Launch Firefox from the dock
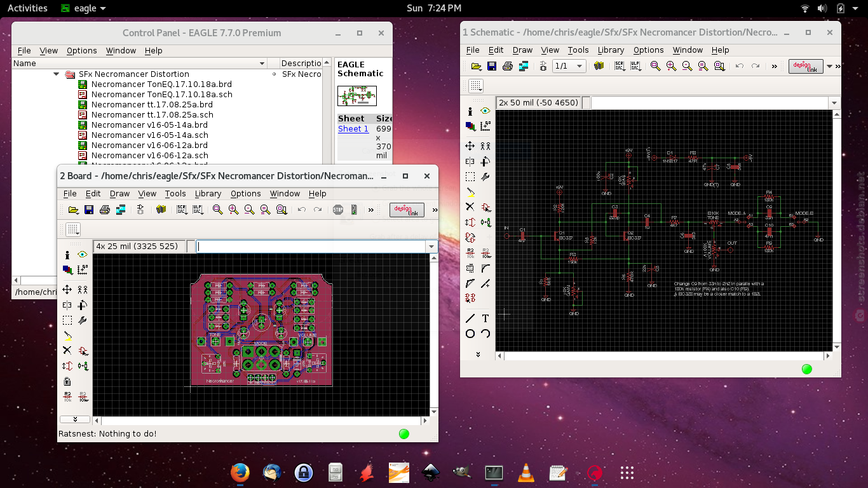This screenshot has height=488, width=868. (x=240, y=473)
